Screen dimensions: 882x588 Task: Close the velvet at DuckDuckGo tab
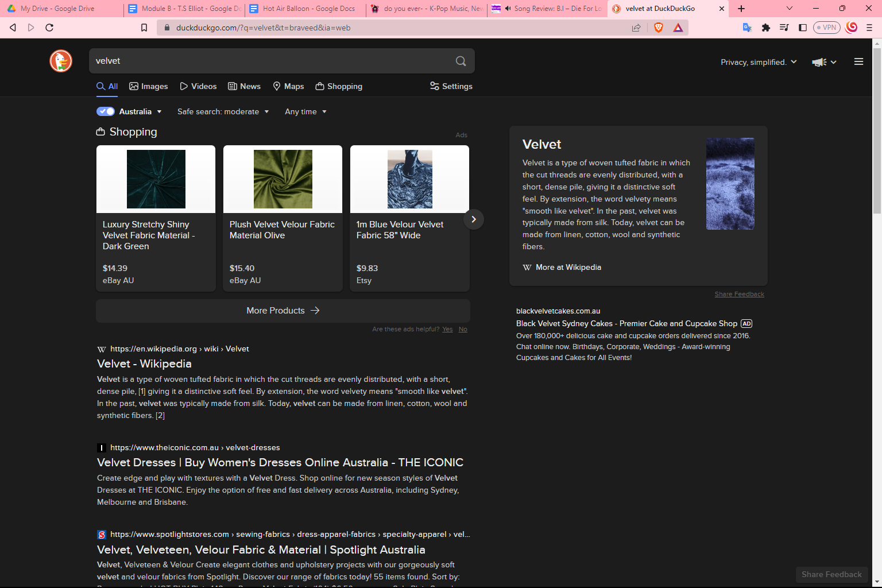[x=722, y=9]
